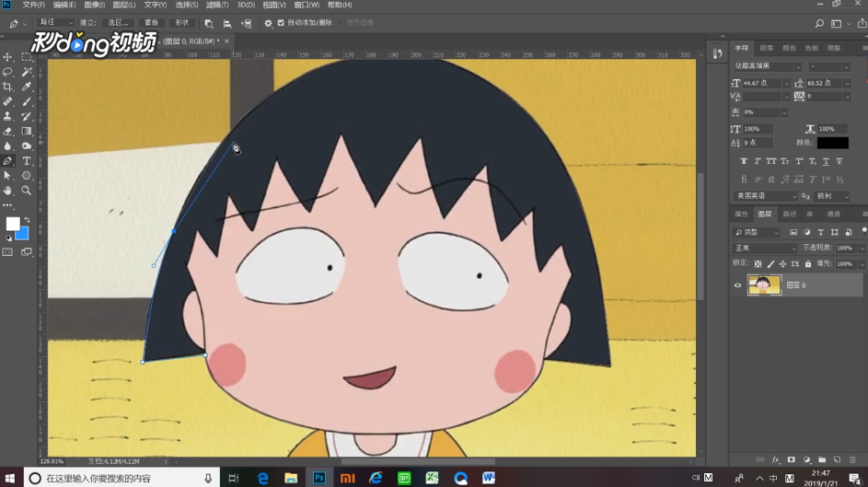The width and height of the screenshot is (868, 487).
Task: Toggle type layer filter T icon
Action: (x=820, y=232)
